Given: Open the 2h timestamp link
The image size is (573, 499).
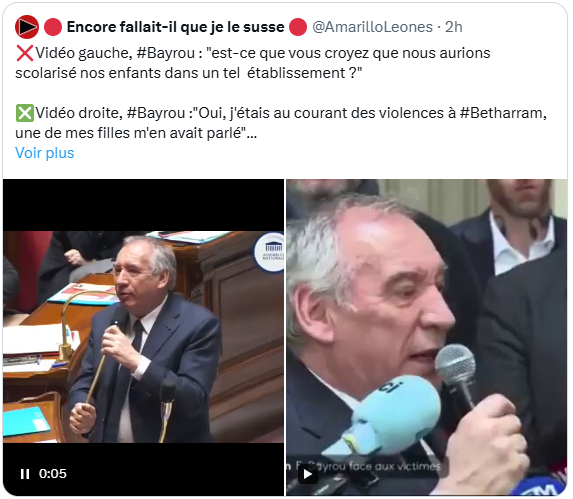Looking at the screenshot, I should pyautogui.click(x=454, y=27).
